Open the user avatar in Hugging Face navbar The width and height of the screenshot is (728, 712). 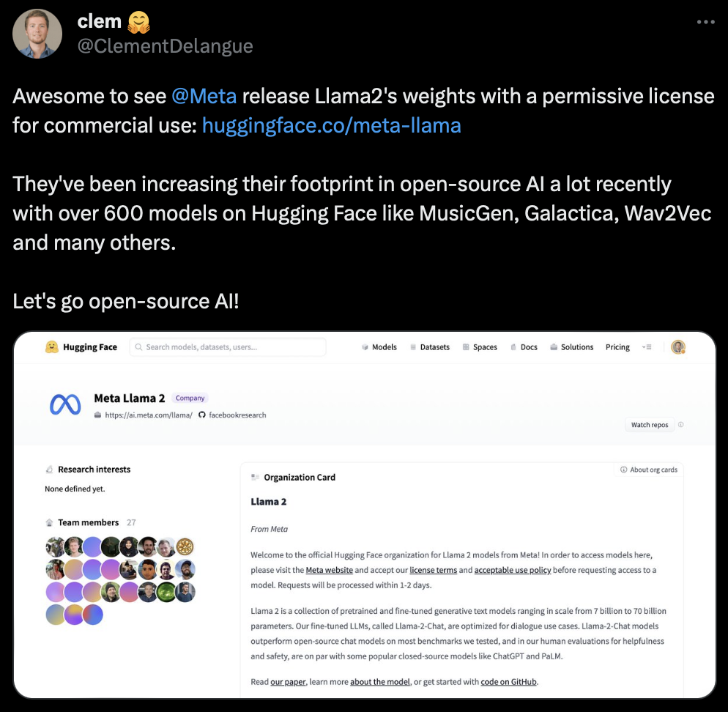[678, 347]
